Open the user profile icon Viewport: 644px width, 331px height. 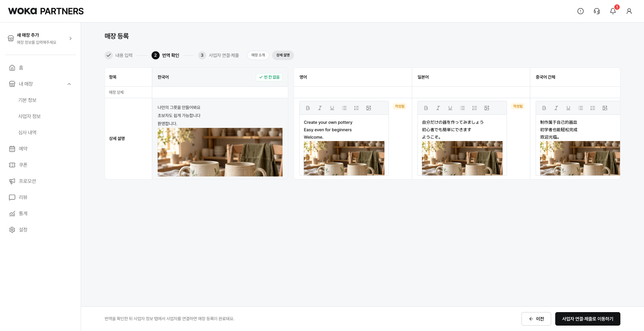click(x=629, y=11)
